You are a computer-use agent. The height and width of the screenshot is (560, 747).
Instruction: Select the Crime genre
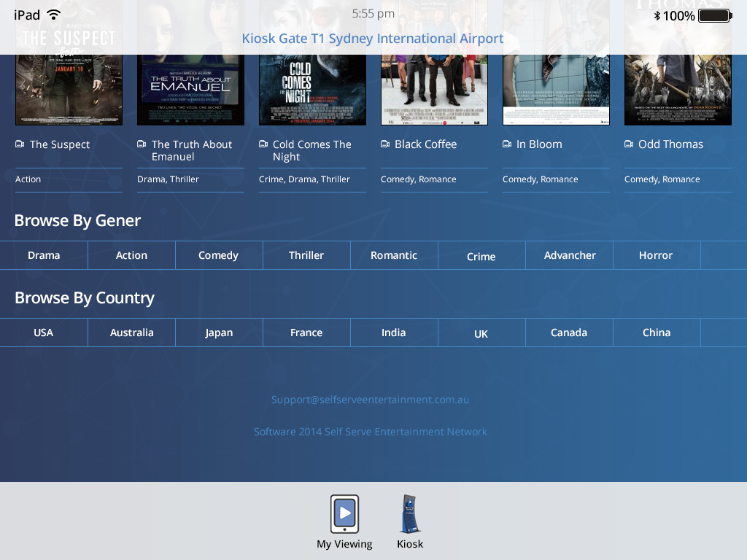(x=481, y=256)
